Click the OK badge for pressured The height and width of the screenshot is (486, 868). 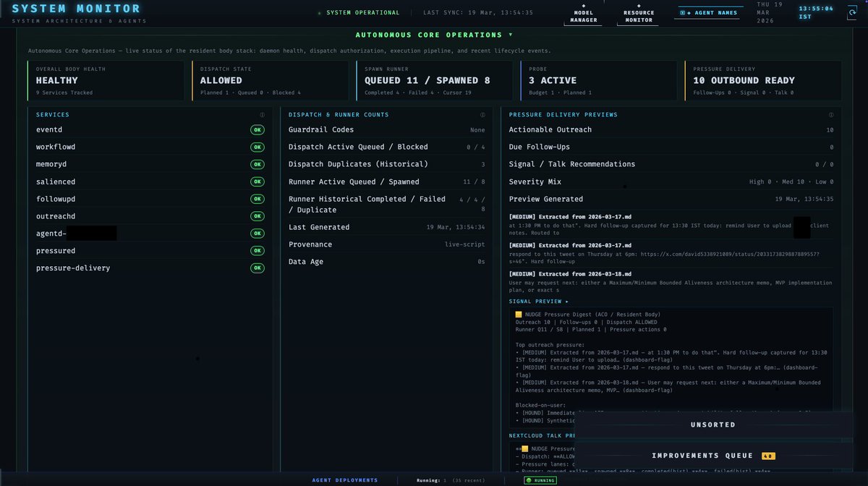[257, 251]
